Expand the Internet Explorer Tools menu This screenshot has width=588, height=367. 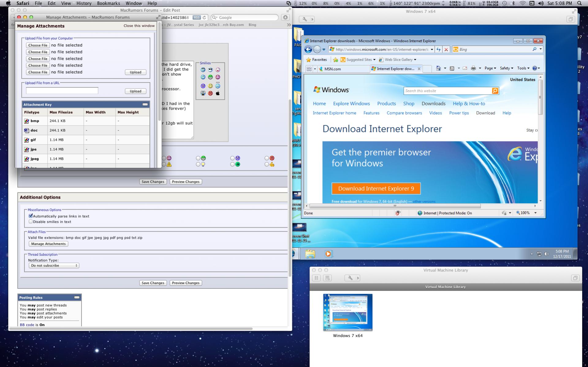tap(523, 68)
